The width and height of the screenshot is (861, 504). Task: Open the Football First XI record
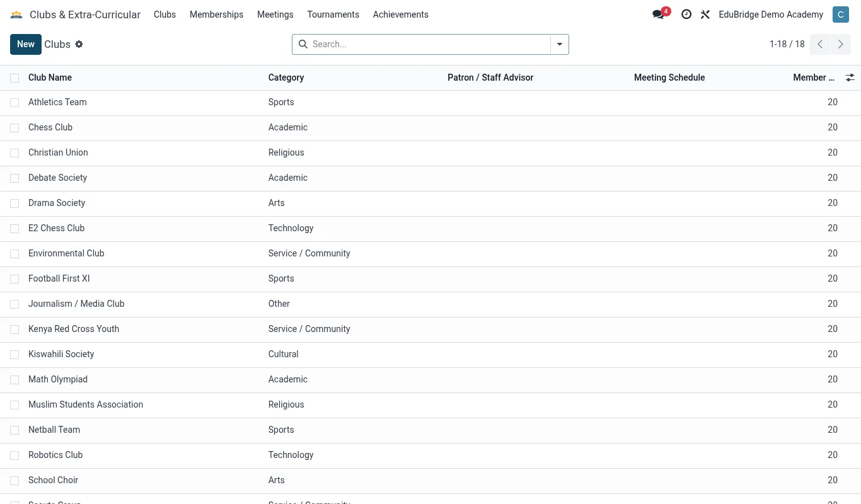pyautogui.click(x=59, y=278)
